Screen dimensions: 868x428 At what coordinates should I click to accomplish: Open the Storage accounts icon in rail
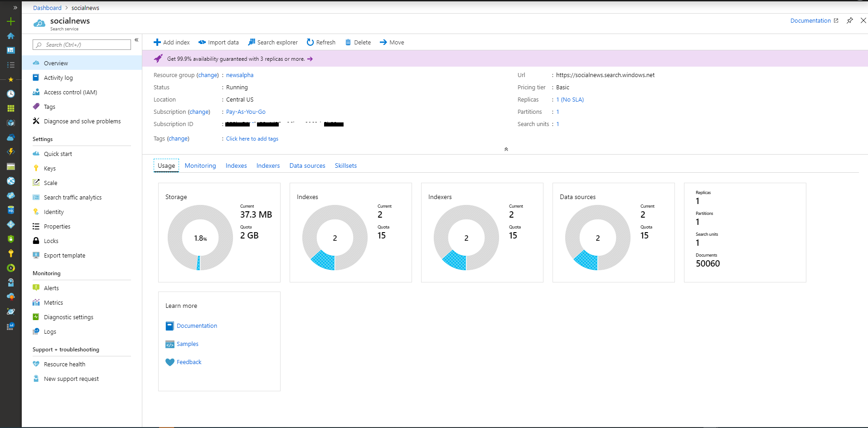(x=11, y=166)
